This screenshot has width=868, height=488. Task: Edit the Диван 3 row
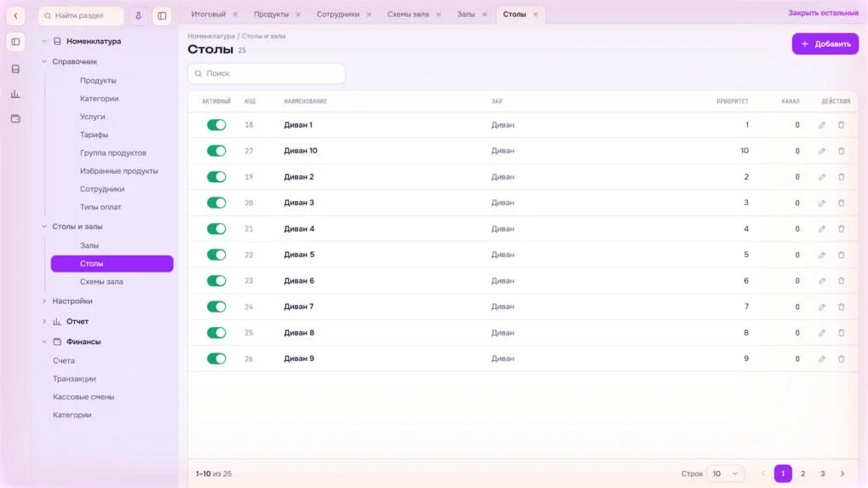[822, 203]
